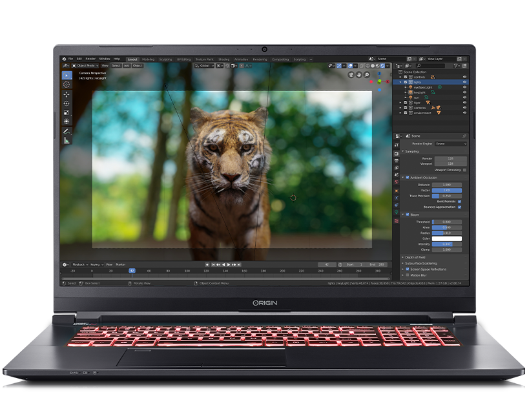Select the Measure tool
Image resolution: width=529 pixels, height=420 pixels.
(67, 140)
